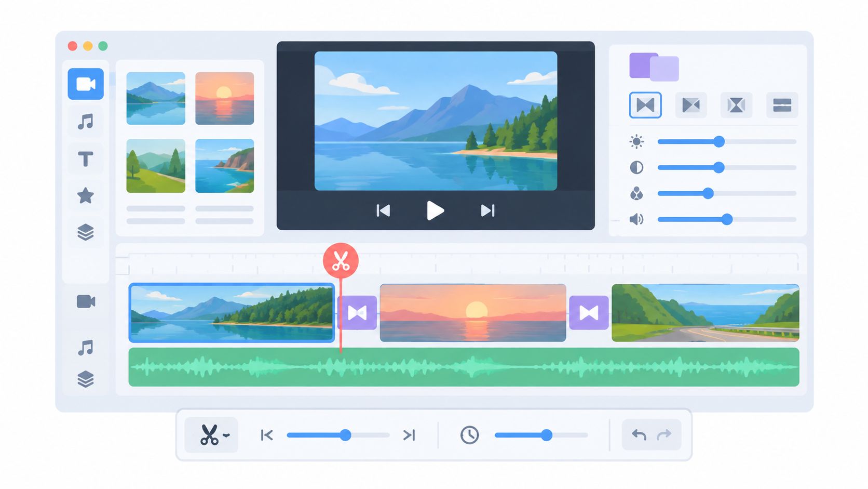
Task: Skip to previous in preview player
Action: [383, 210]
